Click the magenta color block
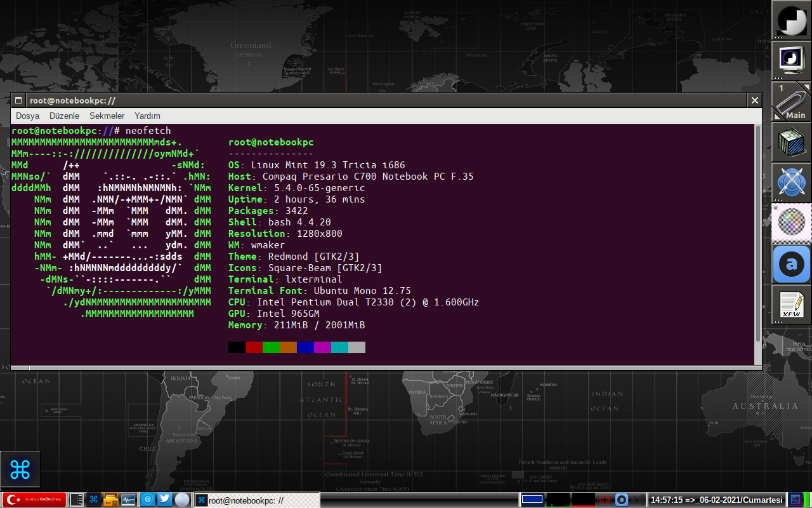This screenshot has width=812, height=508. (x=322, y=347)
